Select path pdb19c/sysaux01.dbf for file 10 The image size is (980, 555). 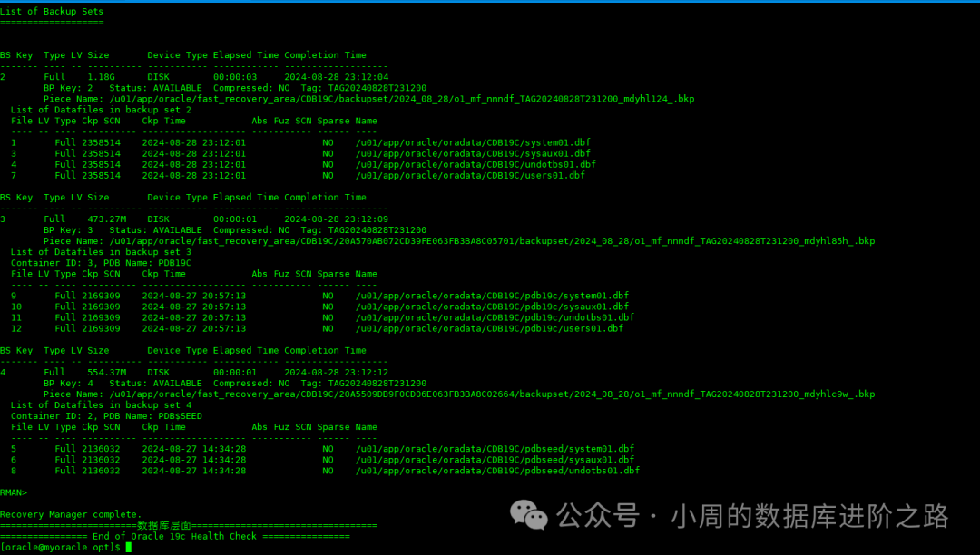pyautogui.click(x=493, y=307)
